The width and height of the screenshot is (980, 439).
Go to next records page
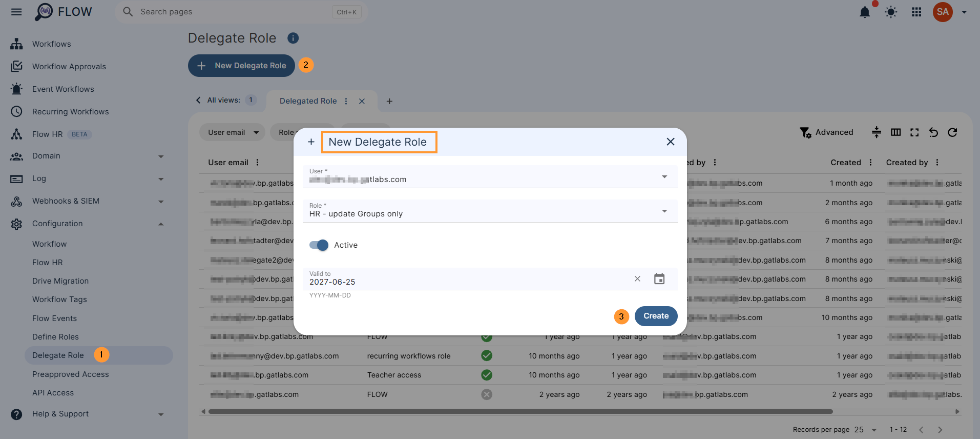click(x=940, y=430)
